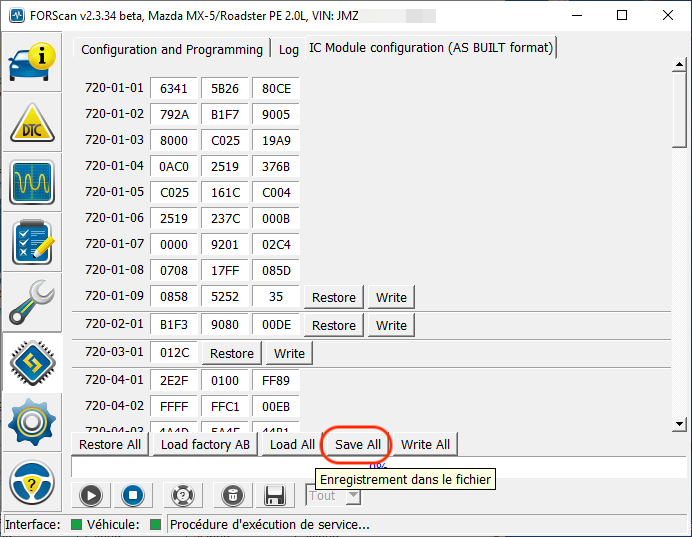The width and height of the screenshot is (692, 537).
Task: Click the 5252 field in row 720-01-09
Action: coord(225,297)
